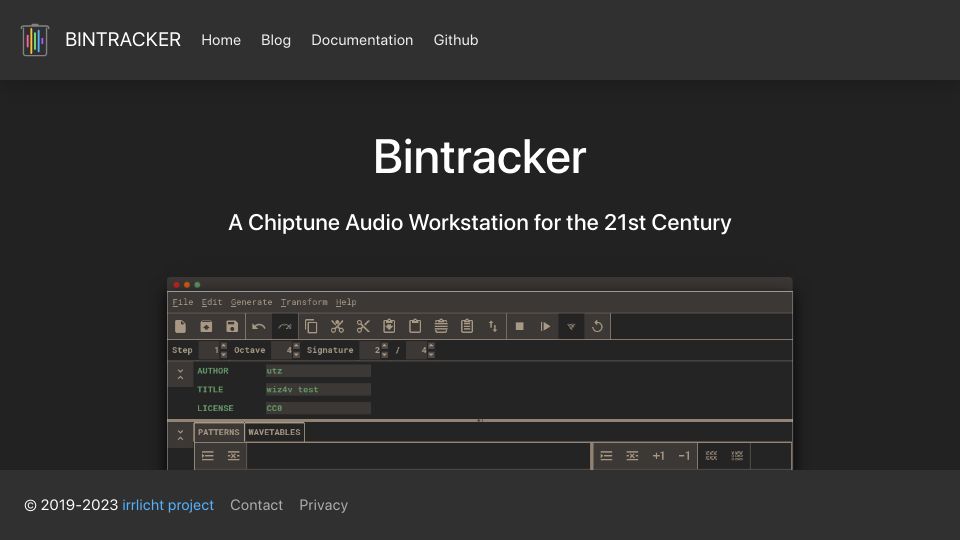Click the TITLE field containing 'wiz4v test'

click(318, 389)
